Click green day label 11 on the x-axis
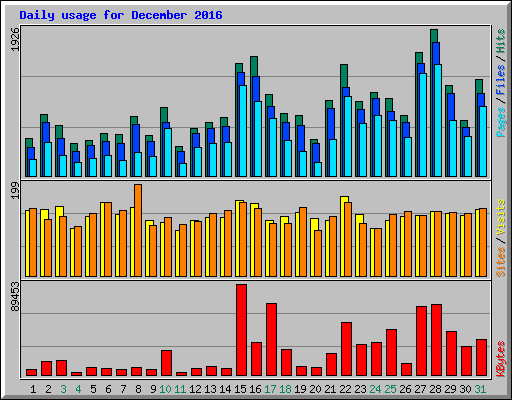Image resolution: width=512 pixels, height=400 pixels. point(180,389)
